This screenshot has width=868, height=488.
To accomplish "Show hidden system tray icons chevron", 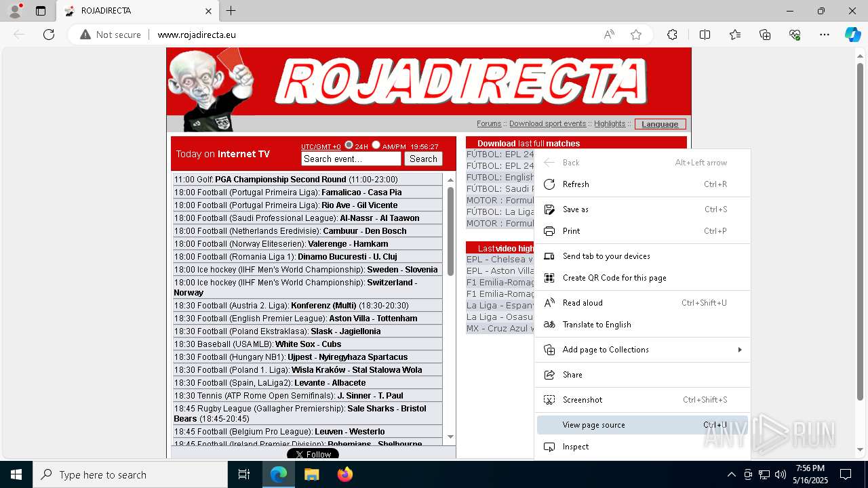I will click(731, 474).
